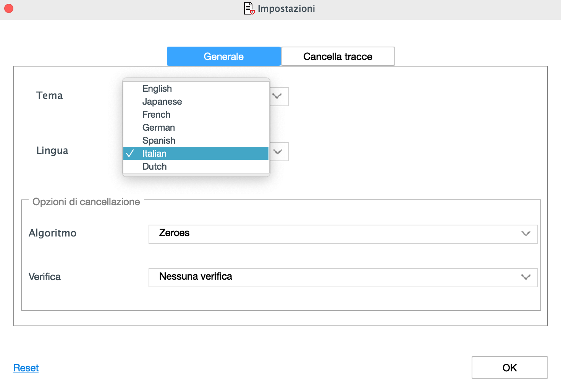
Task: Click the Impostazioni title bar document icon
Action: click(249, 8)
